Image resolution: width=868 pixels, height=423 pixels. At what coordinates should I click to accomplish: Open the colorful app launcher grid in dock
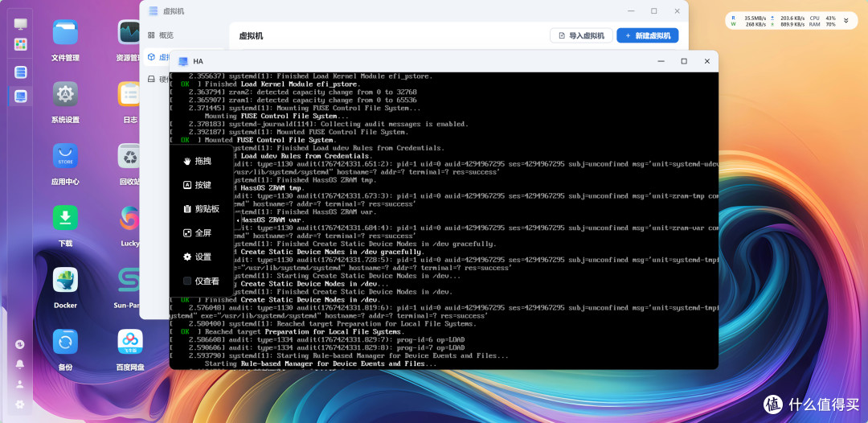pyautogui.click(x=20, y=44)
